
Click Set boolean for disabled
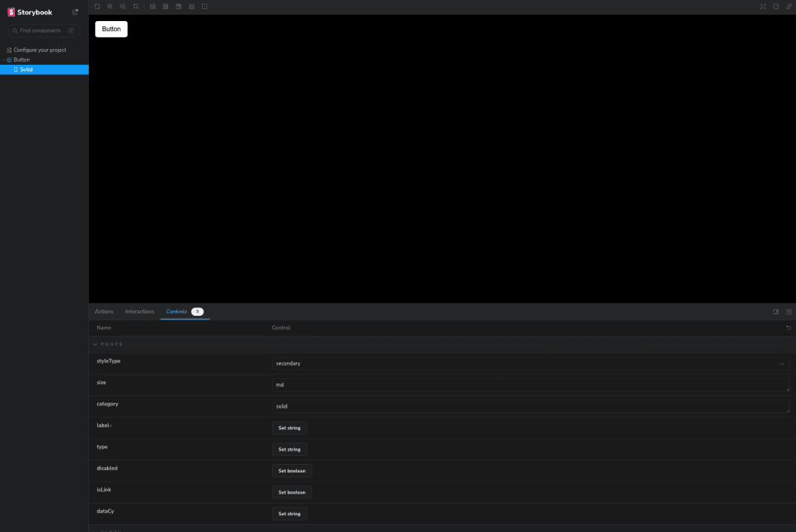click(x=292, y=470)
